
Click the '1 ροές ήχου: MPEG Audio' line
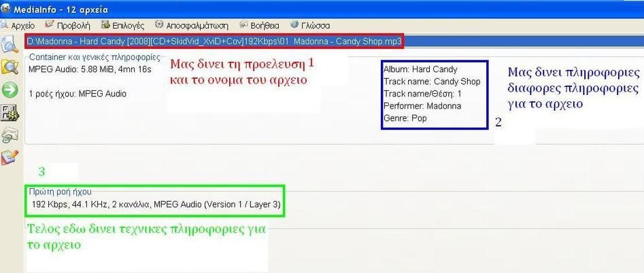point(78,94)
